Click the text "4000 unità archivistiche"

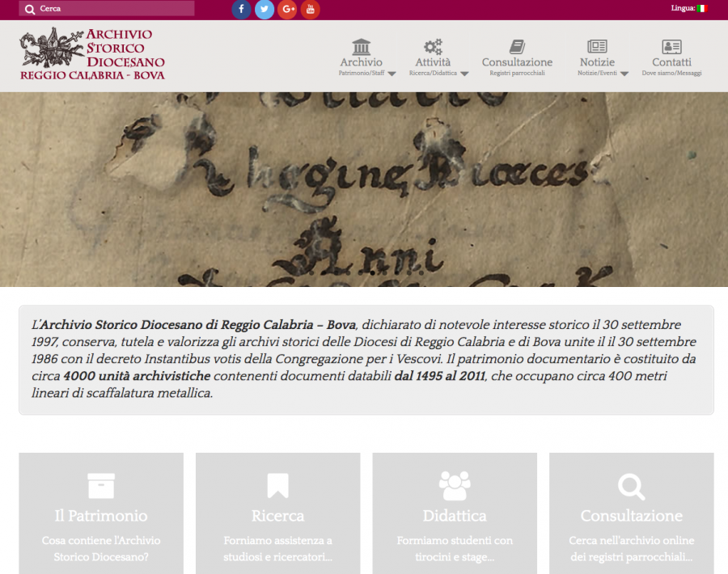coord(137,376)
